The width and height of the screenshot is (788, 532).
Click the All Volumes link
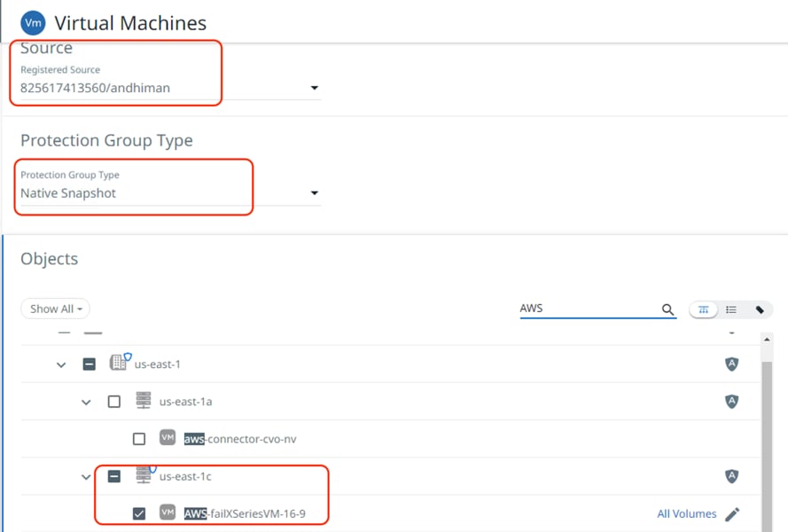[x=686, y=514]
